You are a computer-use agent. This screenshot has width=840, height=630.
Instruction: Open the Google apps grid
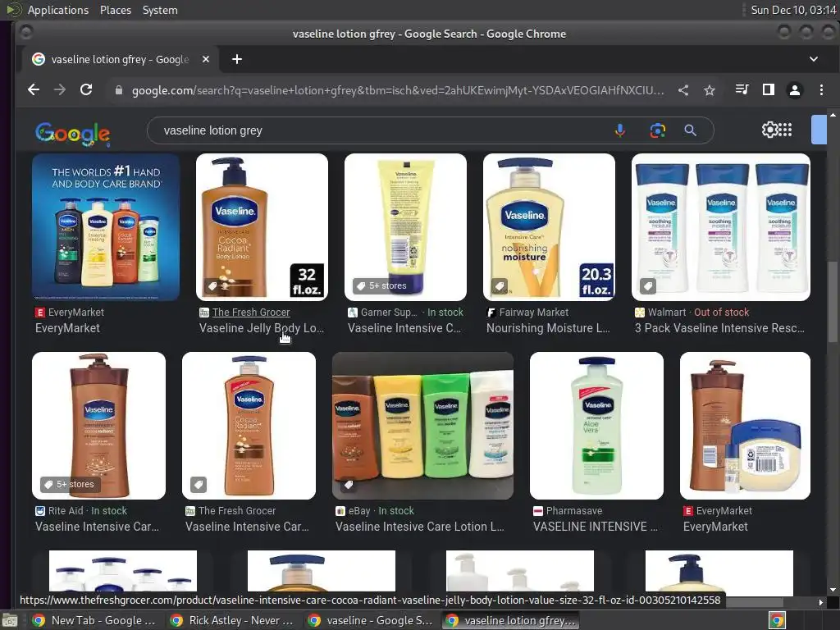785,130
